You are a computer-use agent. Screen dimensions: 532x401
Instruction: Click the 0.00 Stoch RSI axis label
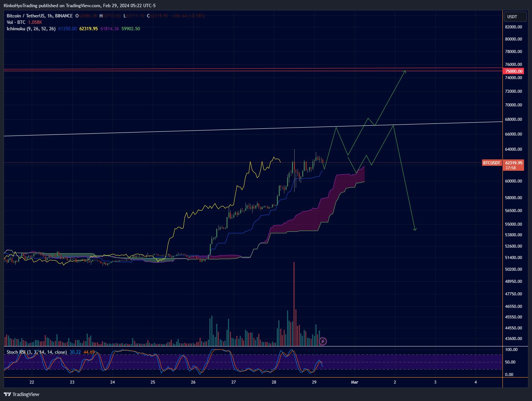[509, 374]
